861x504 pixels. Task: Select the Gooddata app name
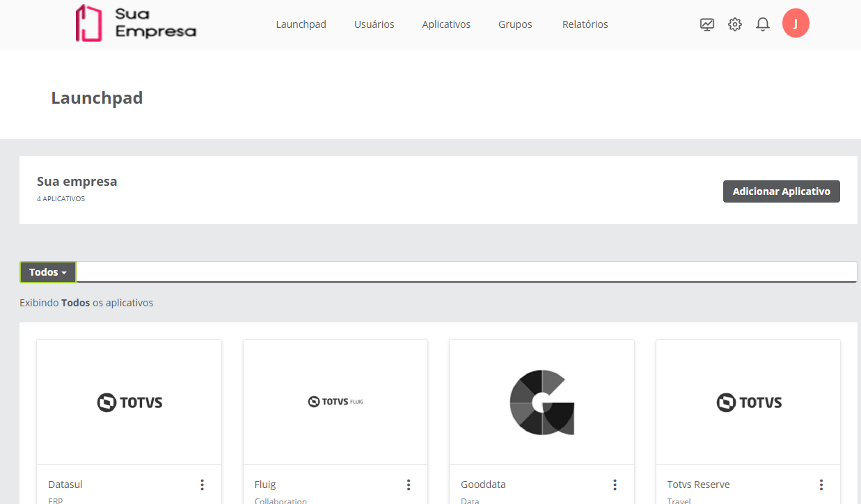pos(483,485)
